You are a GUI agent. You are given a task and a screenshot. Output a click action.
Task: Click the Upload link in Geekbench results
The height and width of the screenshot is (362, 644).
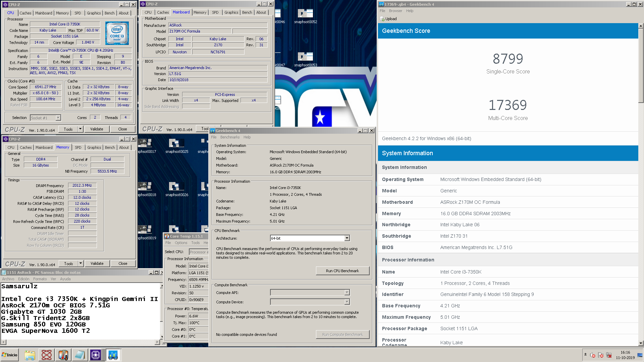(391, 19)
